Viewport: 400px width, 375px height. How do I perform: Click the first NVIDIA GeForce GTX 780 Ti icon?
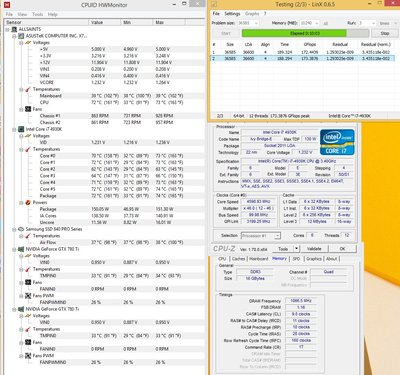click(21, 249)
